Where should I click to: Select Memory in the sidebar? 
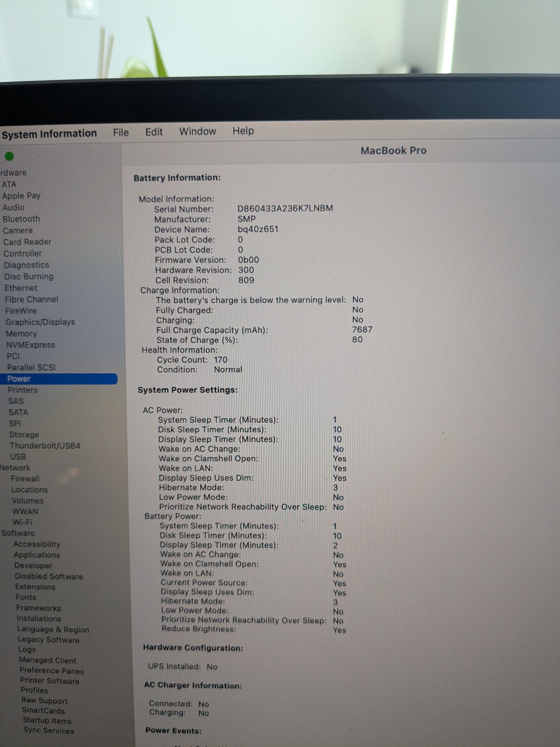(x=22, y=334)
